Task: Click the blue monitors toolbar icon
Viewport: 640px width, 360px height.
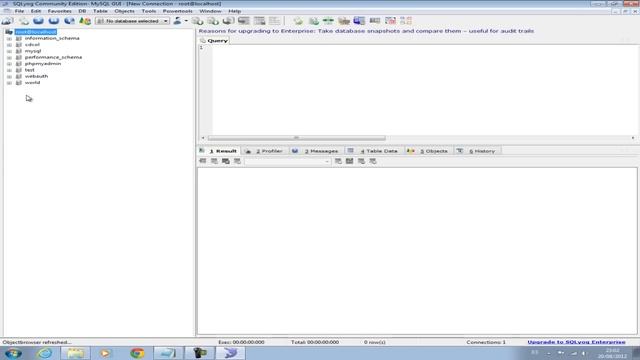Action: click(359, 21)
